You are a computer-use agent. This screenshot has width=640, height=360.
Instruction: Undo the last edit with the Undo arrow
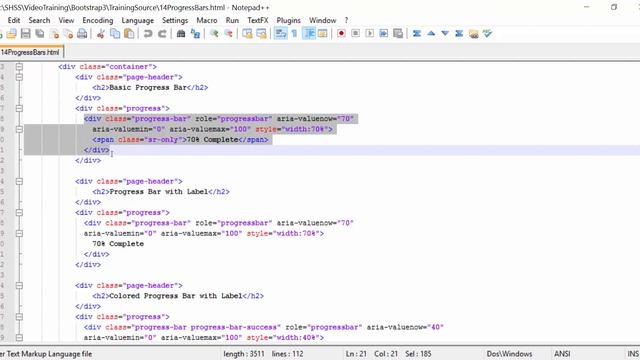click(x=148, y=33)
